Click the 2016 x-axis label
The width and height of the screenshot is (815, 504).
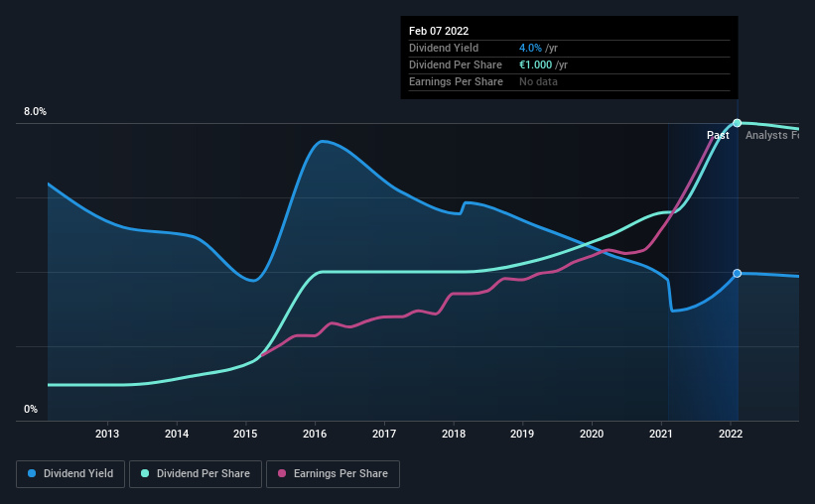[315, 434]
